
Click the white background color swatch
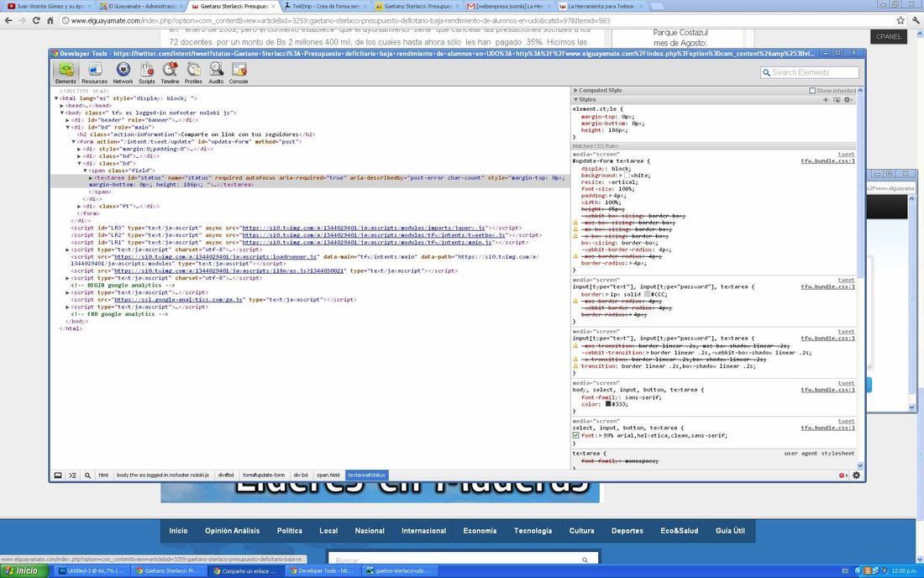(x=627, y=175)
